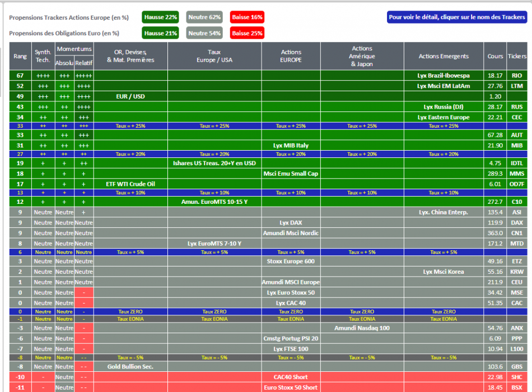Open the Amundi Msci Nordic tracker
Image resolution: width=532 pixels, height=392 pixels.
click(291, 233)
